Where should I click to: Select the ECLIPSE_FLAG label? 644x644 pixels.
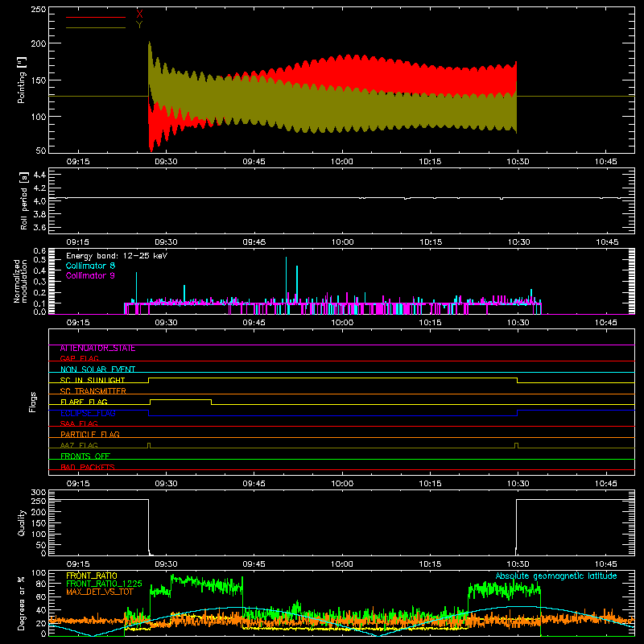(x=88, y=413)
